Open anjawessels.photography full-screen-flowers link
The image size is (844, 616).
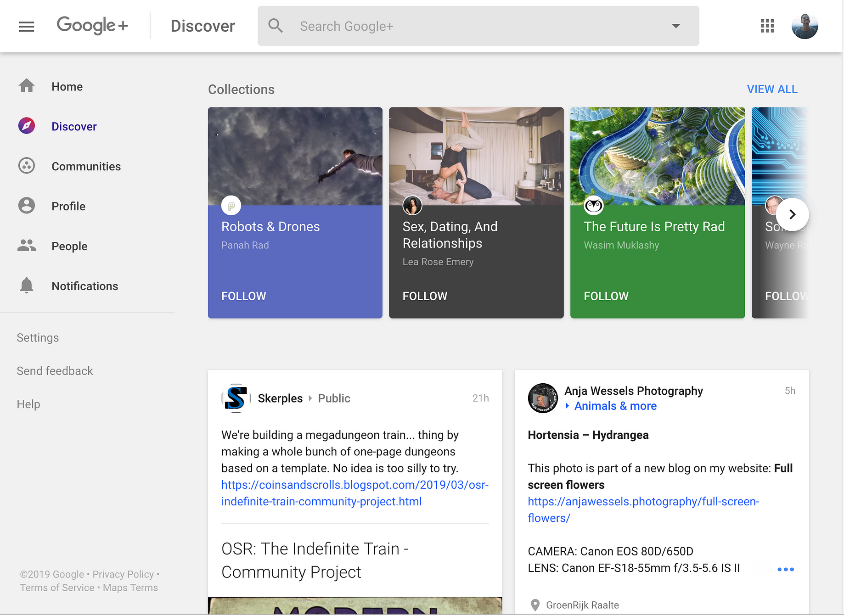tap(643, 510)
